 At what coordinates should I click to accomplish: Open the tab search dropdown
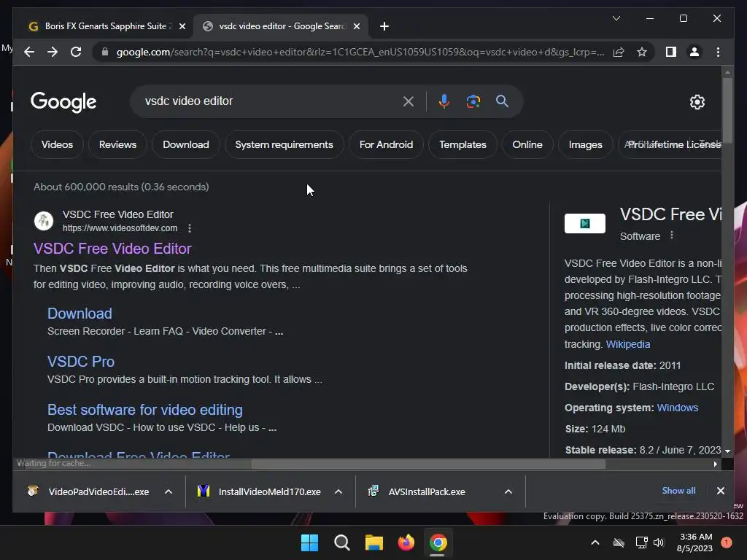pos(616,18)
